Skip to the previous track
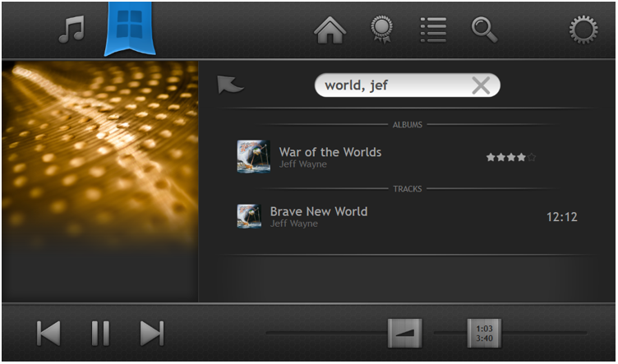Screen dimensions: 618x364 click(x=48, y=333)
